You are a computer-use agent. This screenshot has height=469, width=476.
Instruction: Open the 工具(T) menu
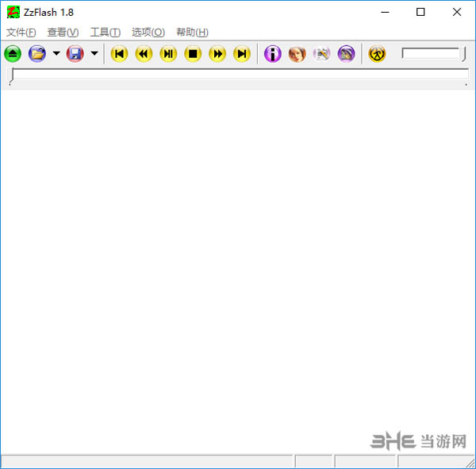point(106,32)
